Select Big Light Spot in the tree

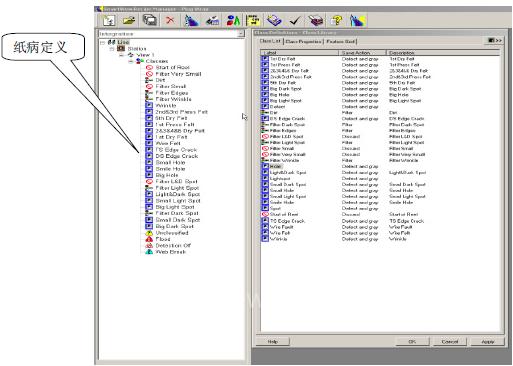tap(175, 207)
